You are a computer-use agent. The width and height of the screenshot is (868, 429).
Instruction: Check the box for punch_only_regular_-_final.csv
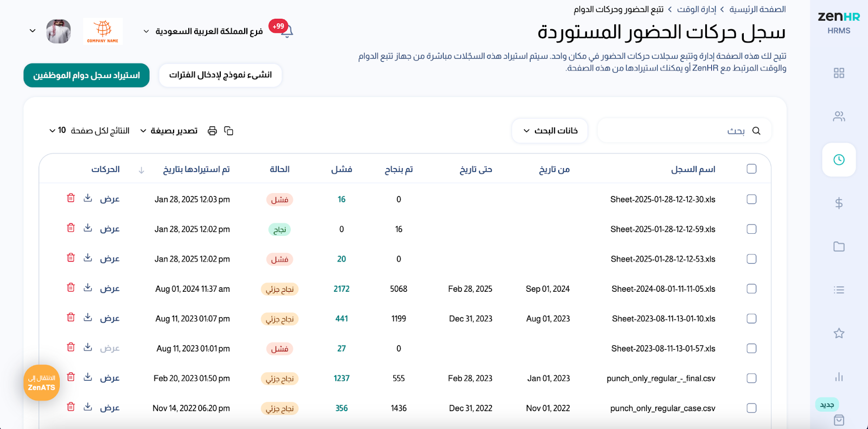point(751,378)
